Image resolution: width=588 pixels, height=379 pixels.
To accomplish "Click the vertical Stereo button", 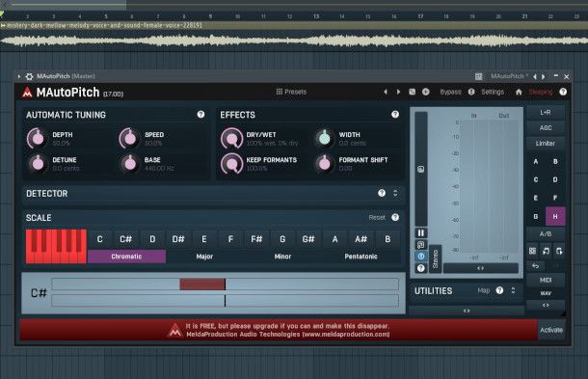I will (x=435, y=258).
